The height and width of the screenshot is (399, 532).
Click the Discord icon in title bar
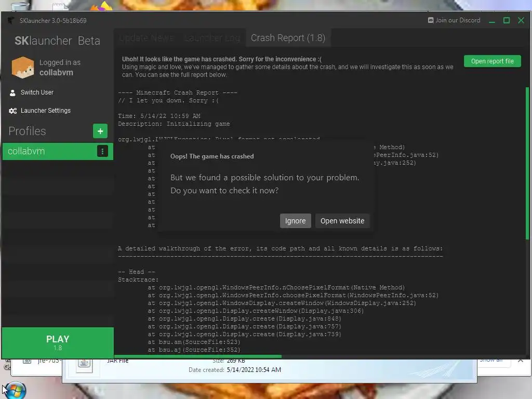pyautogui.click(x=431, y=20)
